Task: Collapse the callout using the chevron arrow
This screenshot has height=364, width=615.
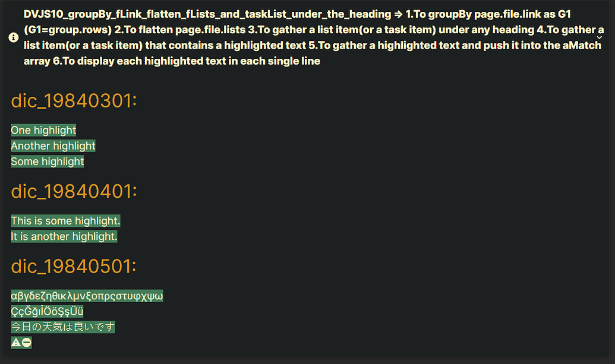Action: [599, 37]
